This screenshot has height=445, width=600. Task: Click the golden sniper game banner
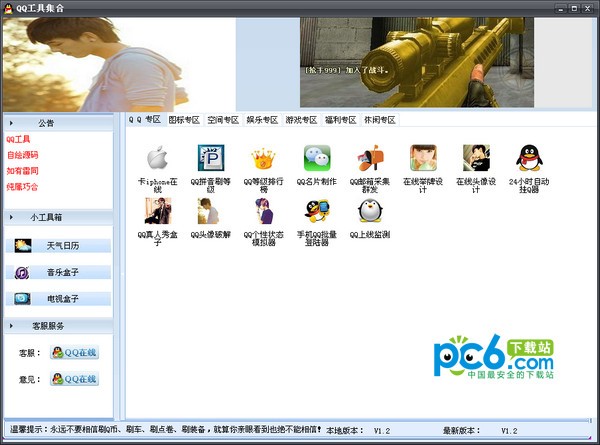(x=417, y=62)
